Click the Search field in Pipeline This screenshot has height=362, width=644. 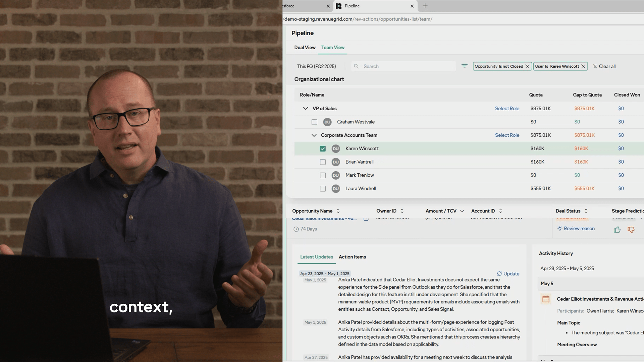(x=404, y=66)
